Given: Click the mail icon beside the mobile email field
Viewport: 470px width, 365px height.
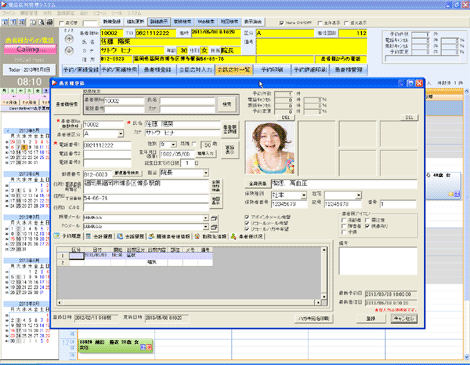Looking at the screenshot, I should (214, 218).
